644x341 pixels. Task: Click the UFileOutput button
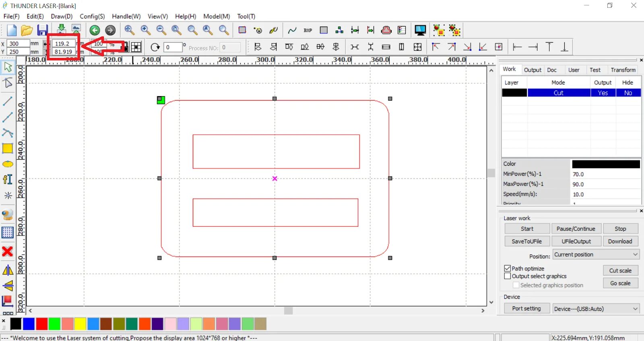(x=576, y=241)
